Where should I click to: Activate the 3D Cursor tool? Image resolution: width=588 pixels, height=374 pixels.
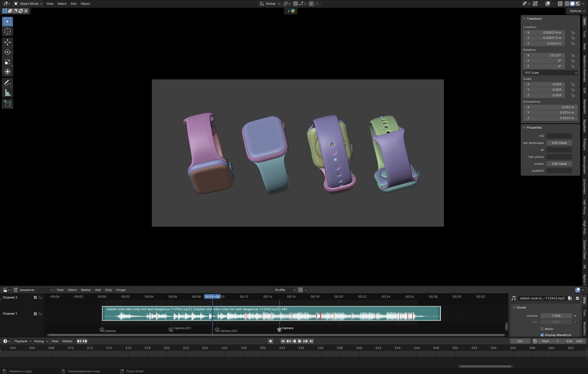(x=8, y=31)
